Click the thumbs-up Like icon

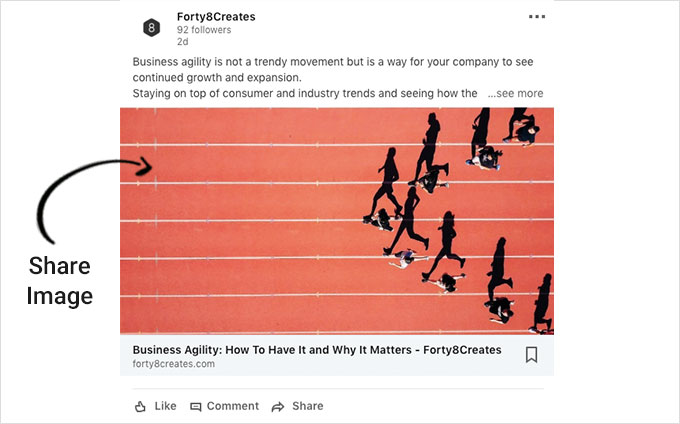(140, 407)
